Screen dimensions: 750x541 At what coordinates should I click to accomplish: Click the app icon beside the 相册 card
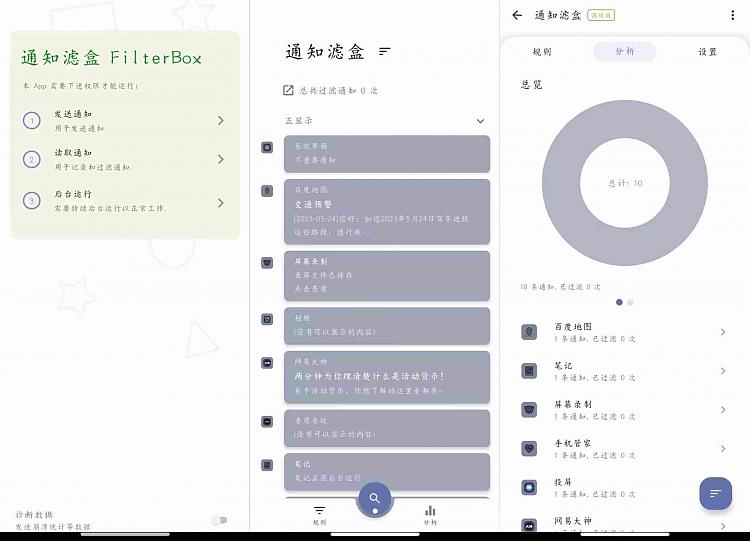click(x=267, y=319)
